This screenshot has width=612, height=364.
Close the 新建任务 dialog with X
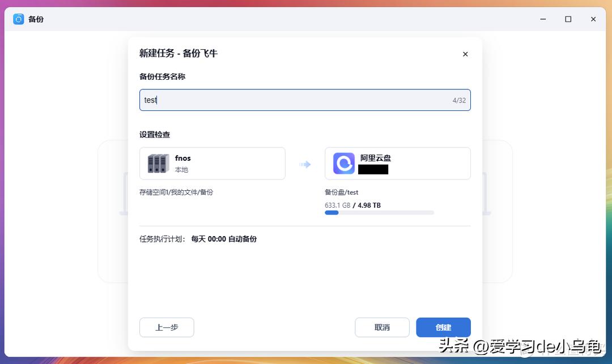(x=465, y=54)
